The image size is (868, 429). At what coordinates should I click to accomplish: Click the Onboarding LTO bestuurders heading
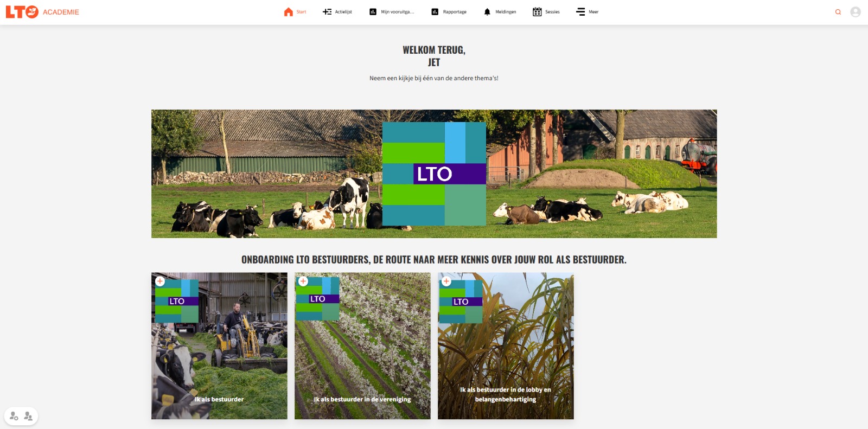click(434, 260)
